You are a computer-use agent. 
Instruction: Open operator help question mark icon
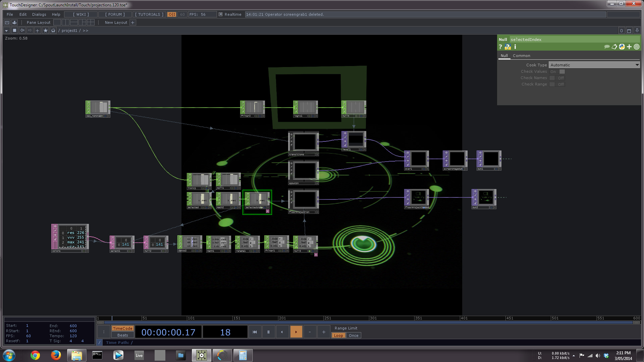coord(500,47)
